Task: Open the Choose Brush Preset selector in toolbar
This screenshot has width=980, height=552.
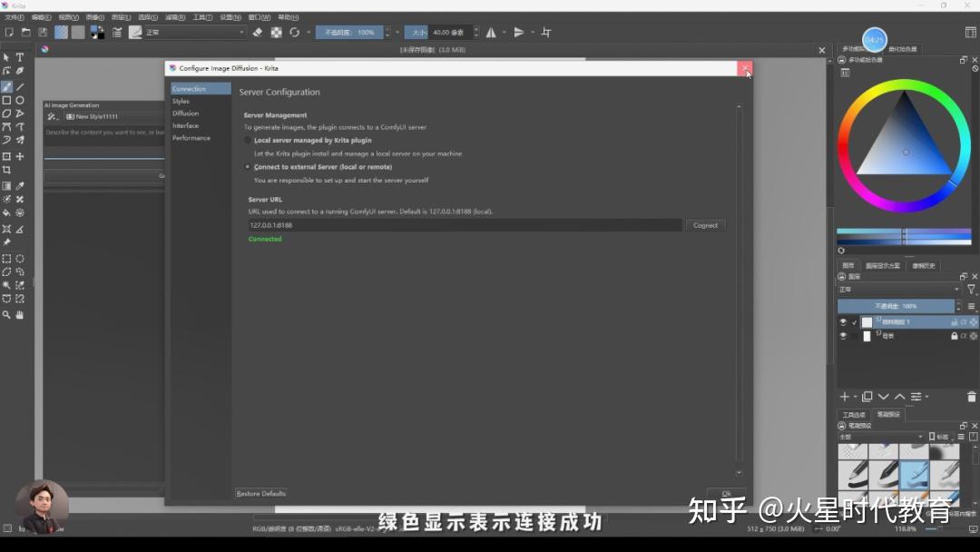Action: click(x=135, y=32)
